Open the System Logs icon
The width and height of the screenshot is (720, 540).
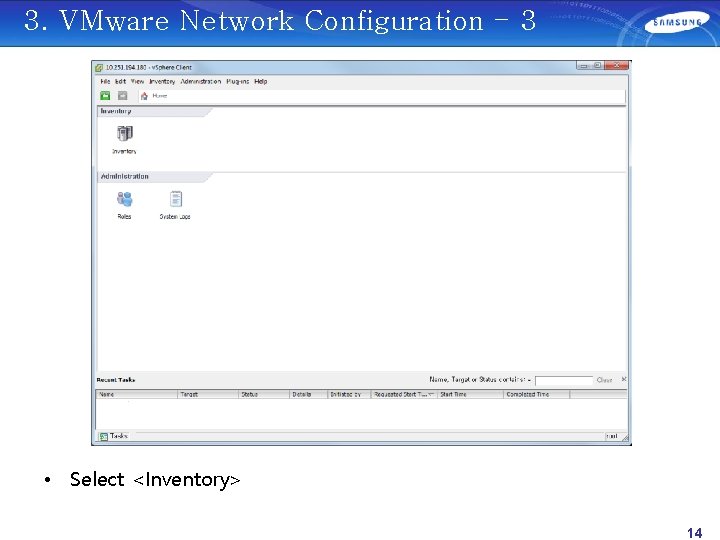click(x=175, y=199)
